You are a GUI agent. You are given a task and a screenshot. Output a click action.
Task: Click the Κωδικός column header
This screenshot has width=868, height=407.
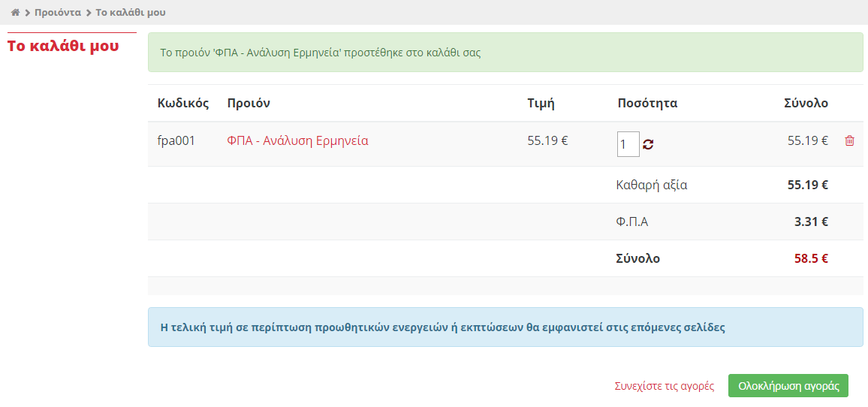pos(182,103)
